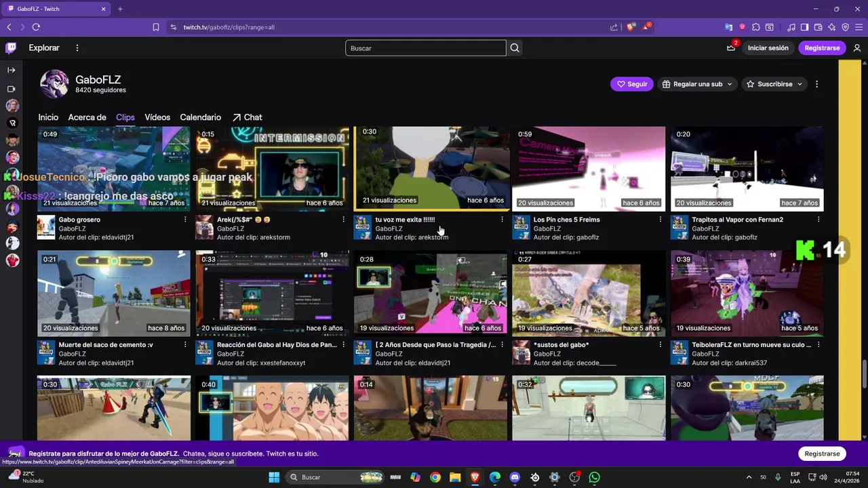Open the Brave VPN shield icon
868x488 pixels.
click(x=845, y=27)
